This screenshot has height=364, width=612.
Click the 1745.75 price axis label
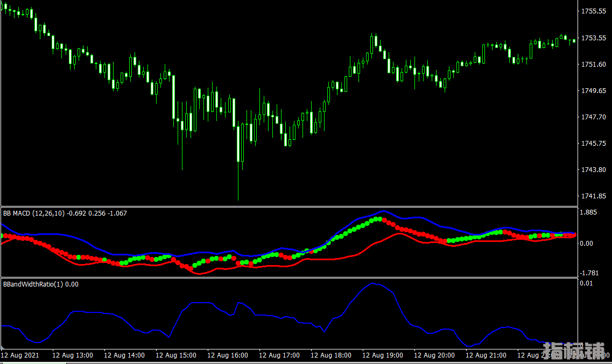[594, 143]
